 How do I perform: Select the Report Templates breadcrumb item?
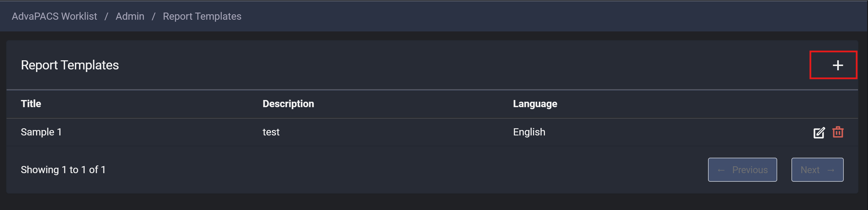point(202,16)
